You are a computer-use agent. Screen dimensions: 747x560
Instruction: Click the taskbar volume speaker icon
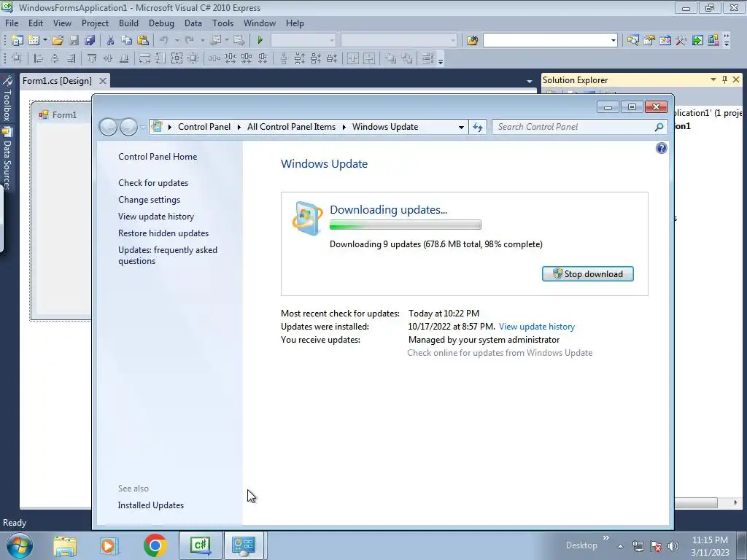coord(673,546)
